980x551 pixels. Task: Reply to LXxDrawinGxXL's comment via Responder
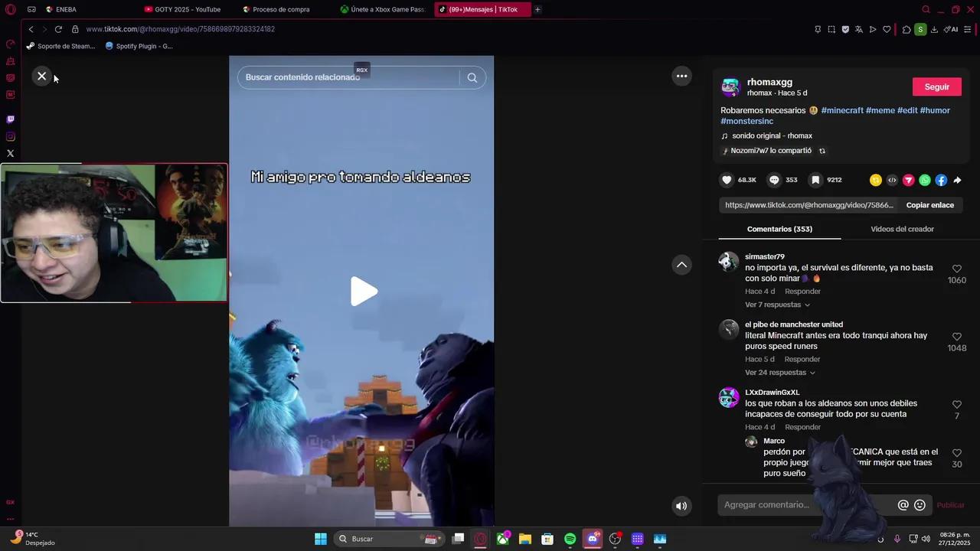point(802,427)
